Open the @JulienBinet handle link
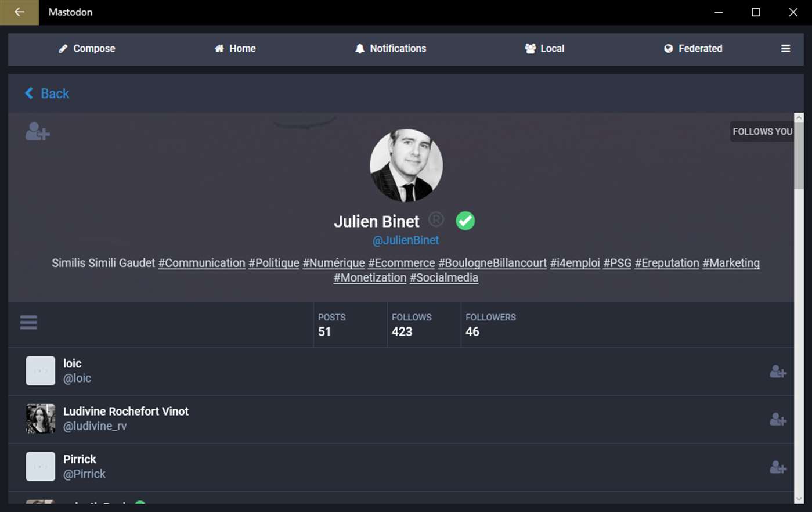812x512 pixels. pyautogui.click(x=406, y=240)
